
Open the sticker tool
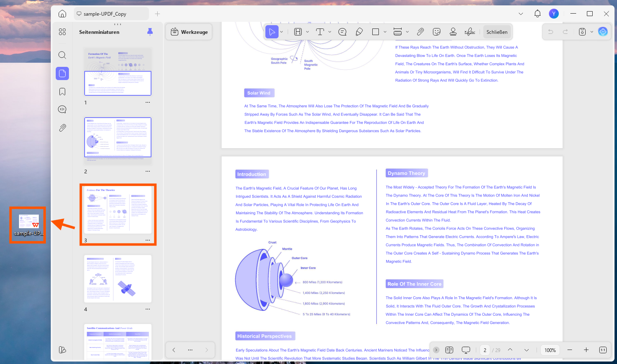click(437, 32)
